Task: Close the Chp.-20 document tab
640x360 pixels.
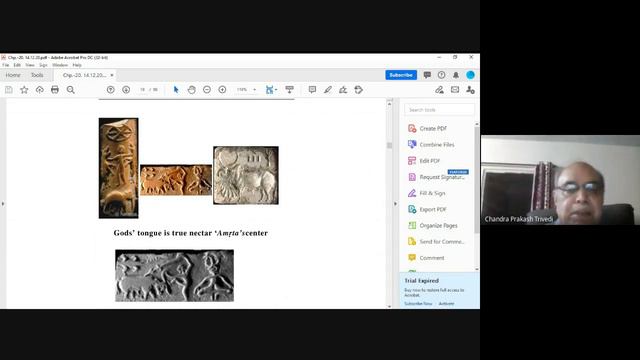Action: [x=112, y=75]
